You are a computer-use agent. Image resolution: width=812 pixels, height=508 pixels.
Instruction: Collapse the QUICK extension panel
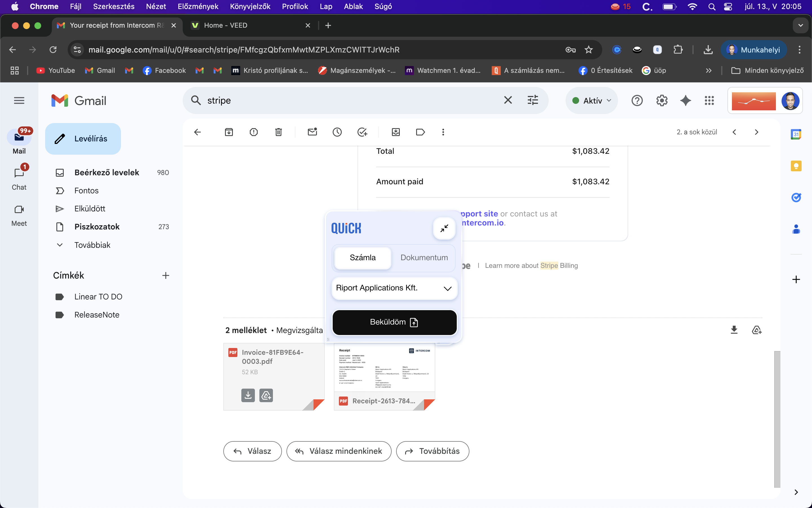[x=444, y=229]
